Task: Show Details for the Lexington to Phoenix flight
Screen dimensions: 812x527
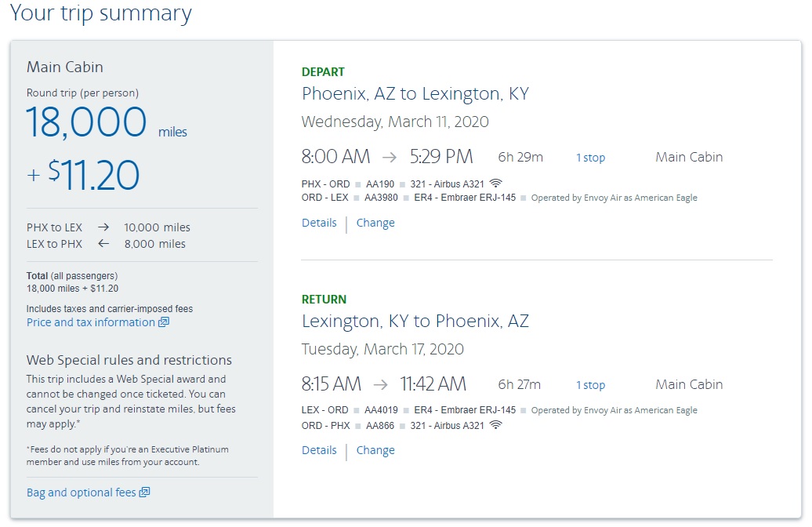Action: [319, 450]
